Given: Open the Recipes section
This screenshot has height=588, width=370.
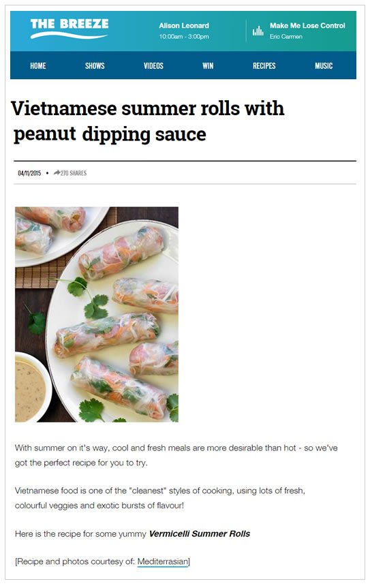Looking at the screenshot, I should click(264, 65).
